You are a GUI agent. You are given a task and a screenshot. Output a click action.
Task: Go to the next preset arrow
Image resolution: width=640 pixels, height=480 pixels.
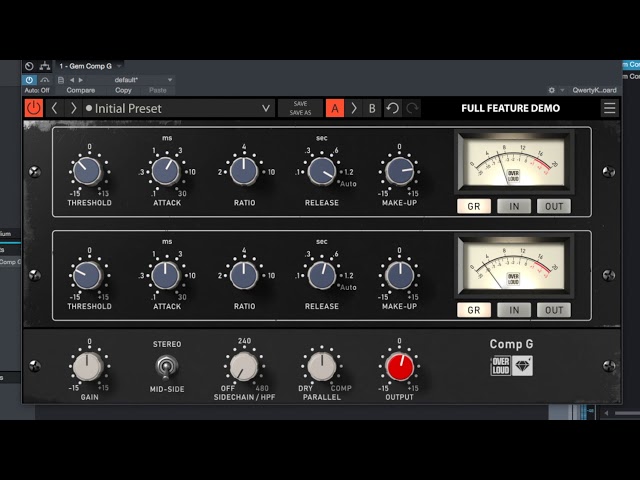coord(73,108)
